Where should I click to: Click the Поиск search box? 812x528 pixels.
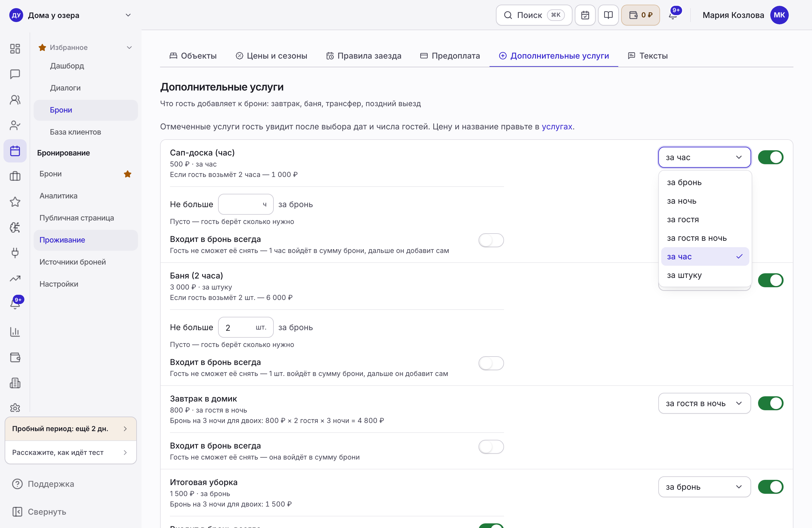(x=534, y=15)
